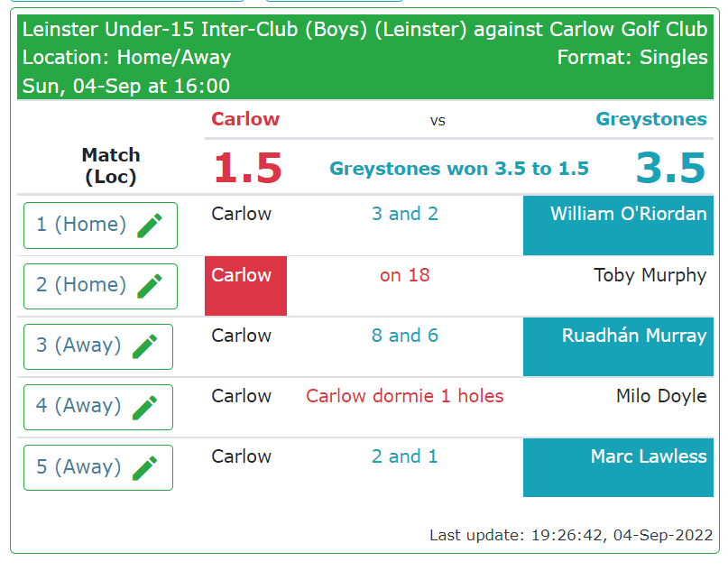Click the red Carlow cell in match 2
Image resolution: width=728 pixels, height=571 pixels.
[x=245, y=286]
